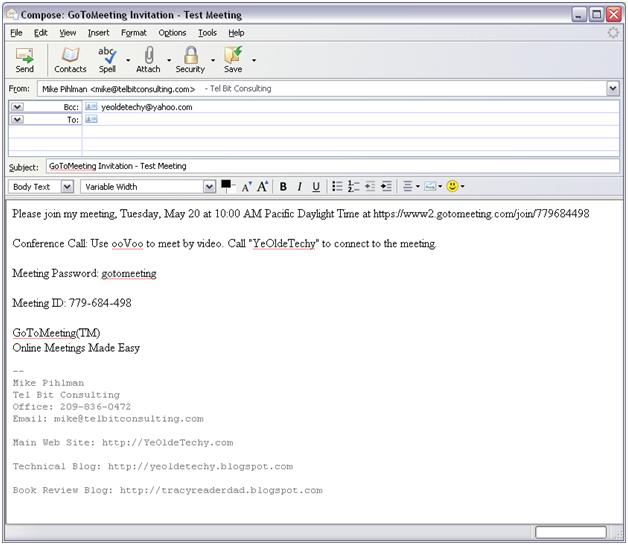Toggle italic formatting
Screen dimensions: 628x545
point(299,187)
